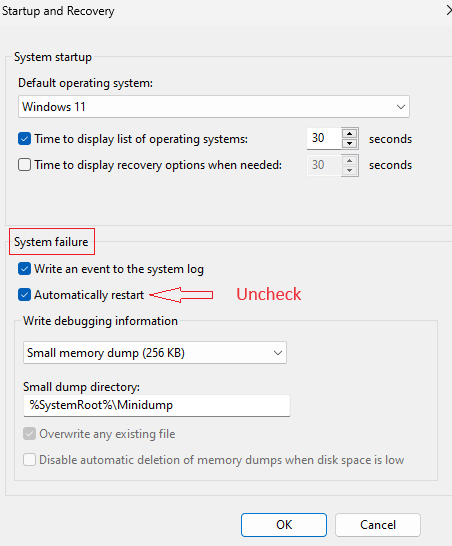
Task: Click the chevron on the memory dump dropdown
Action: (278, 353)
